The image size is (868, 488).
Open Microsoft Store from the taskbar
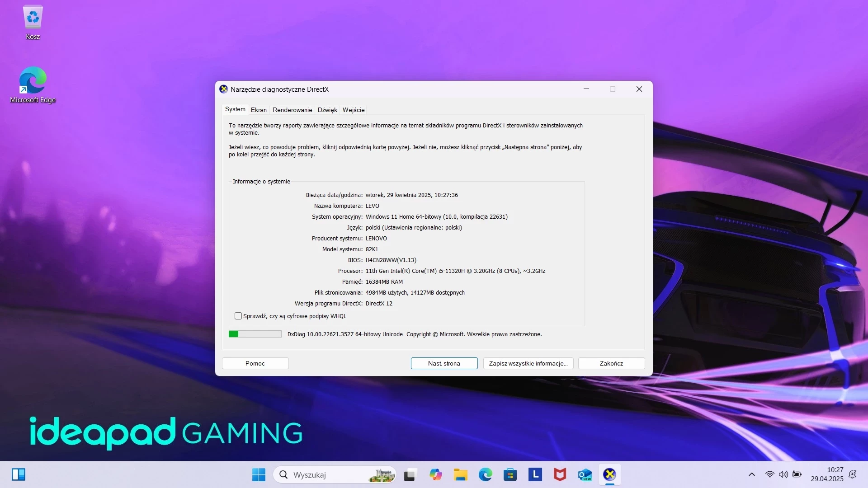[x=510, y=474]
